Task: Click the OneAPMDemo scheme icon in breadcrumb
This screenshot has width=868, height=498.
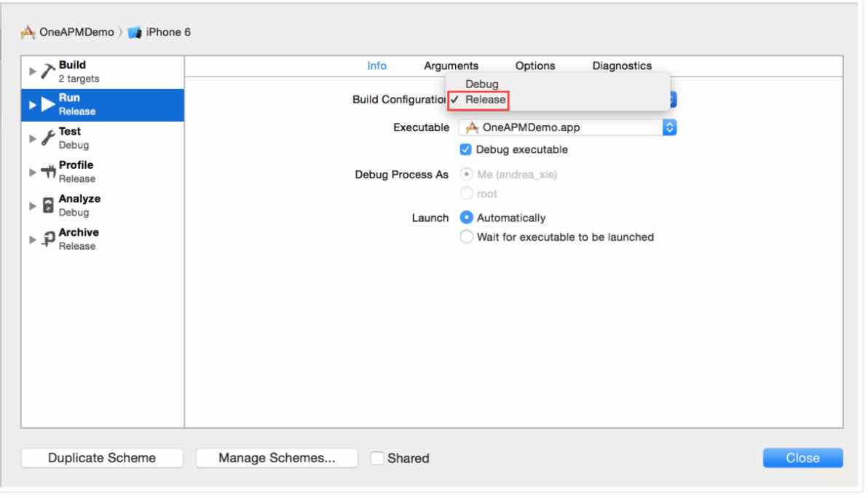Action: pyautogui.click(x=28, y=32)
